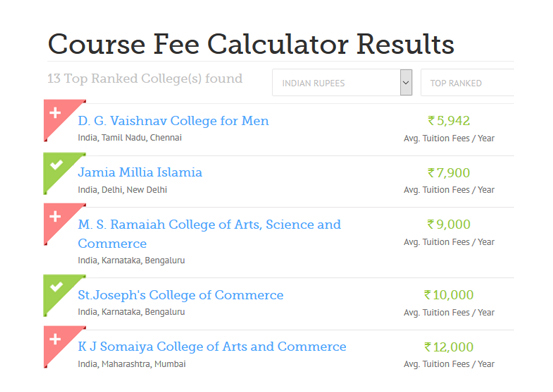Open Jamia Millia Islamia link
Screen dimensions: 553x392
click(140, 173)
